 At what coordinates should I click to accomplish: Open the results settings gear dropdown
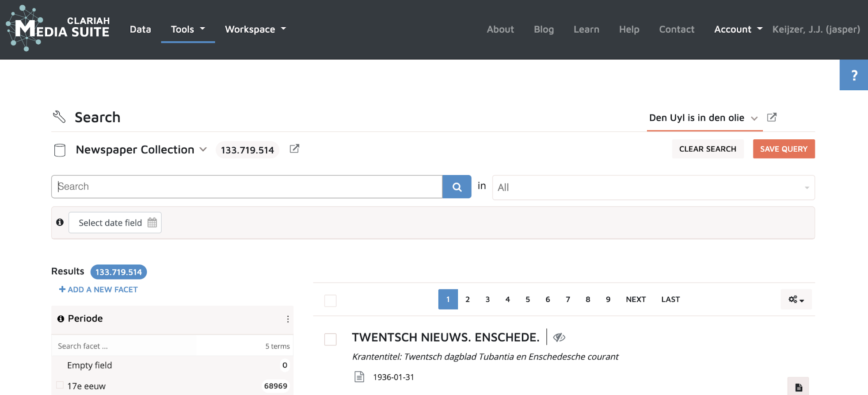click(796, 299)
